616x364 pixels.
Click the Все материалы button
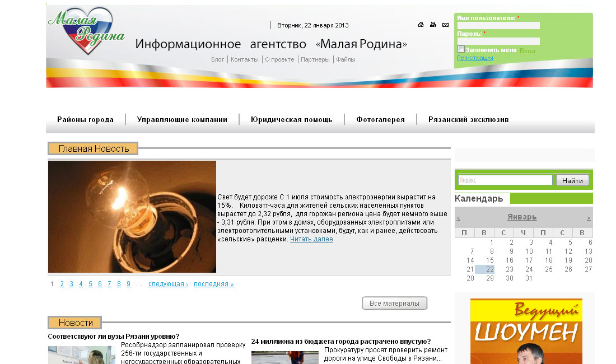coord(394,303)
